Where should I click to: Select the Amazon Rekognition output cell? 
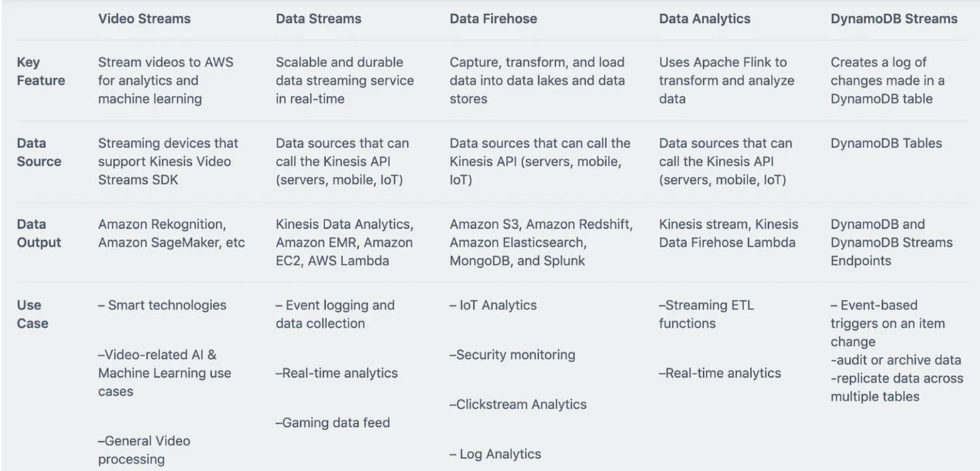(171, 233)
